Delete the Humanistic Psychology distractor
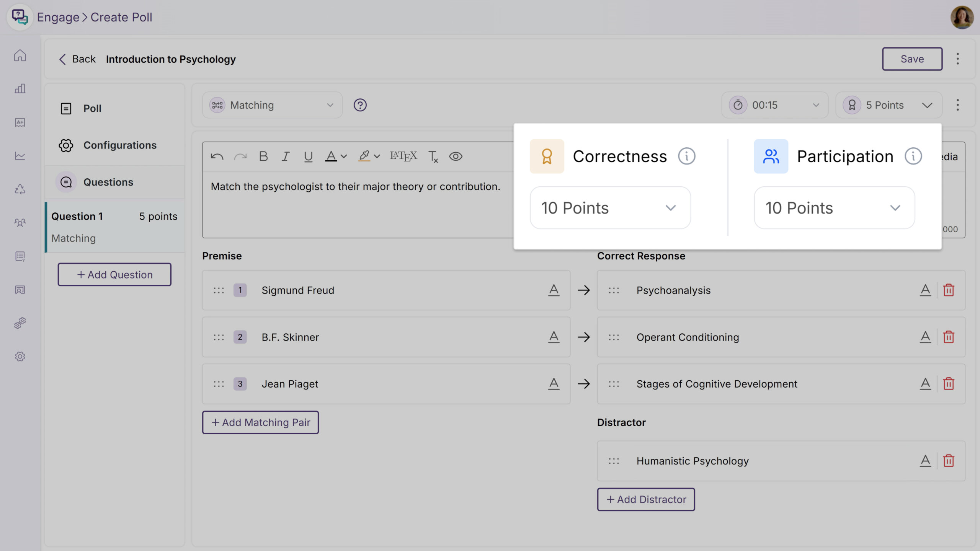This screenshot has width=980, height=551. [949, 461]
